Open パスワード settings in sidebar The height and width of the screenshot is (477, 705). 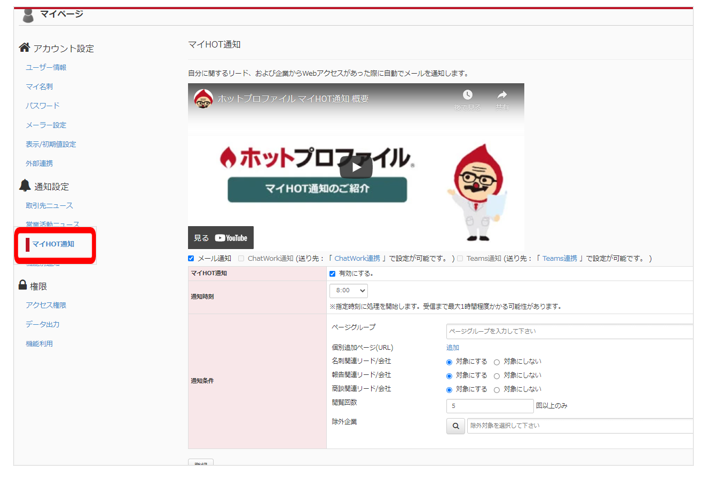coord(43,106)
